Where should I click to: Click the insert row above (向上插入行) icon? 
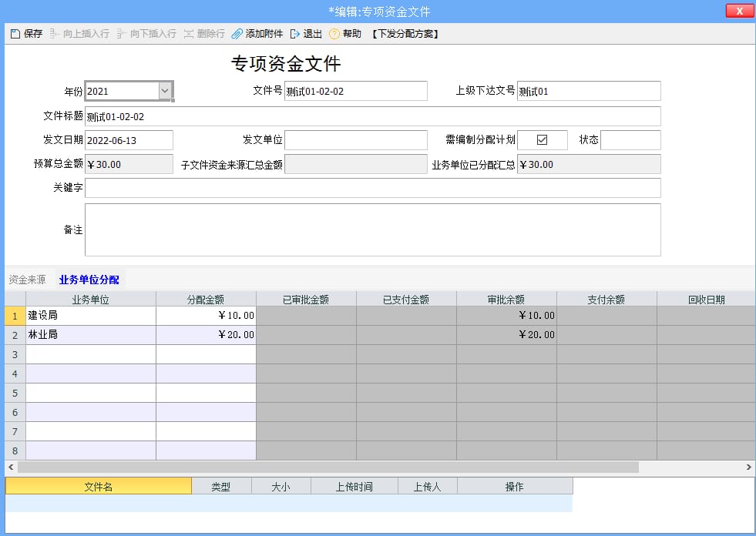tap(55, 34)
